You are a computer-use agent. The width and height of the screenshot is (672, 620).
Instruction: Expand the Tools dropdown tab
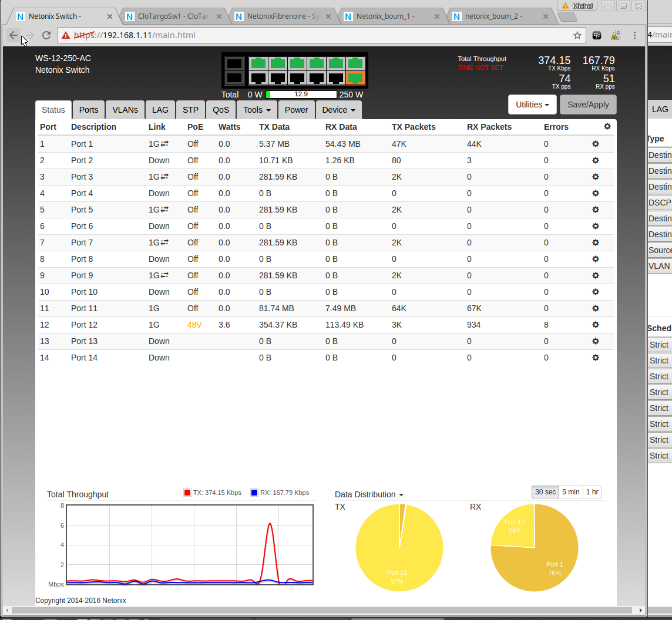click(x=257, y=110)
